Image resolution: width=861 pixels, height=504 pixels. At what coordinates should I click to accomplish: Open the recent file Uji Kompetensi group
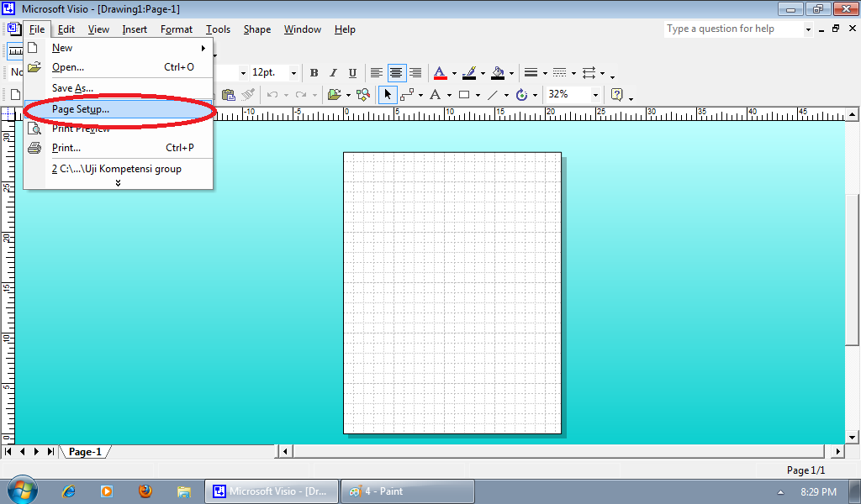coord(118,168)
